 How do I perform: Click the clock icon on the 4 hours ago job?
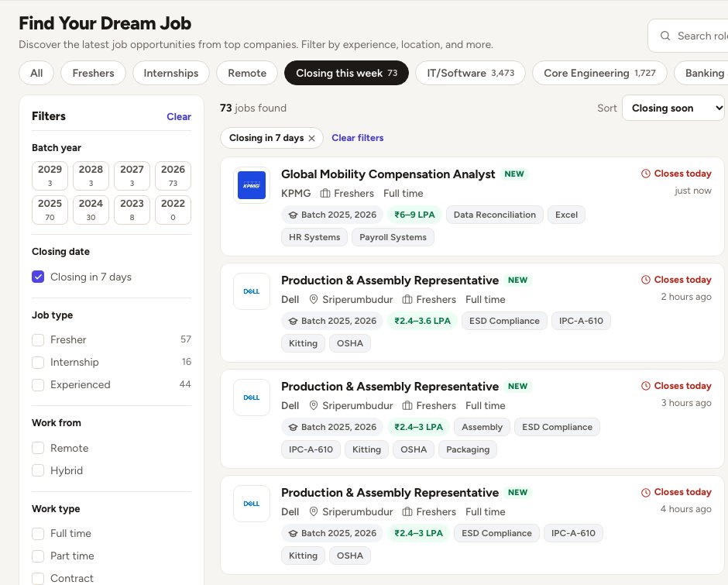(646, 493)
